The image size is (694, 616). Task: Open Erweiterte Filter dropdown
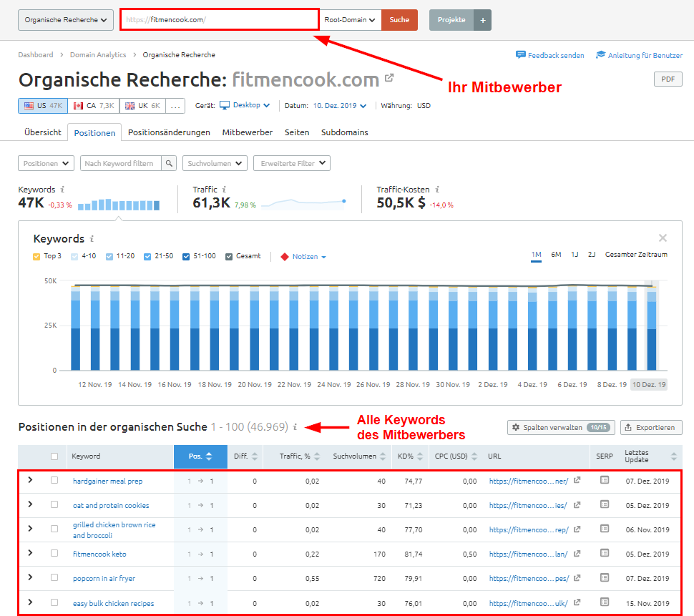tap(292, 163)
